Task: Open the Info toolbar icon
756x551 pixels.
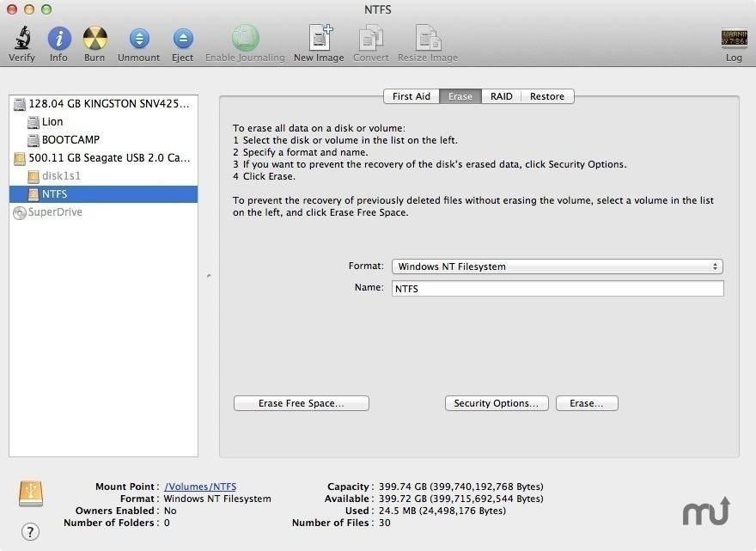Action: point(58,39)
